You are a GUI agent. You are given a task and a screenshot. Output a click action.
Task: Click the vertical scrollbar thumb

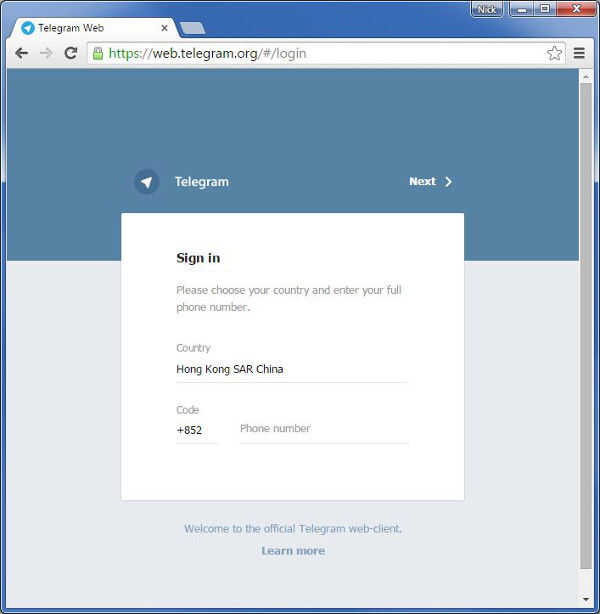click(x=586, y=326)
